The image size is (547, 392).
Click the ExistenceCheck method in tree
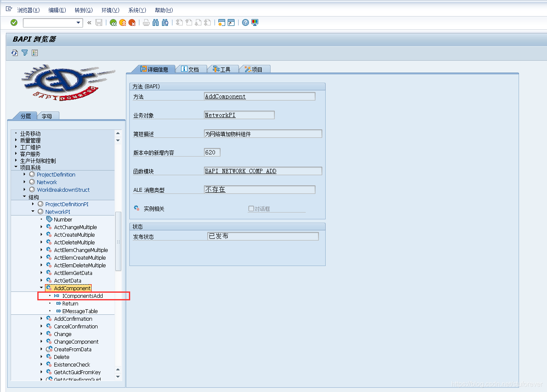click(x=72, y=364)
